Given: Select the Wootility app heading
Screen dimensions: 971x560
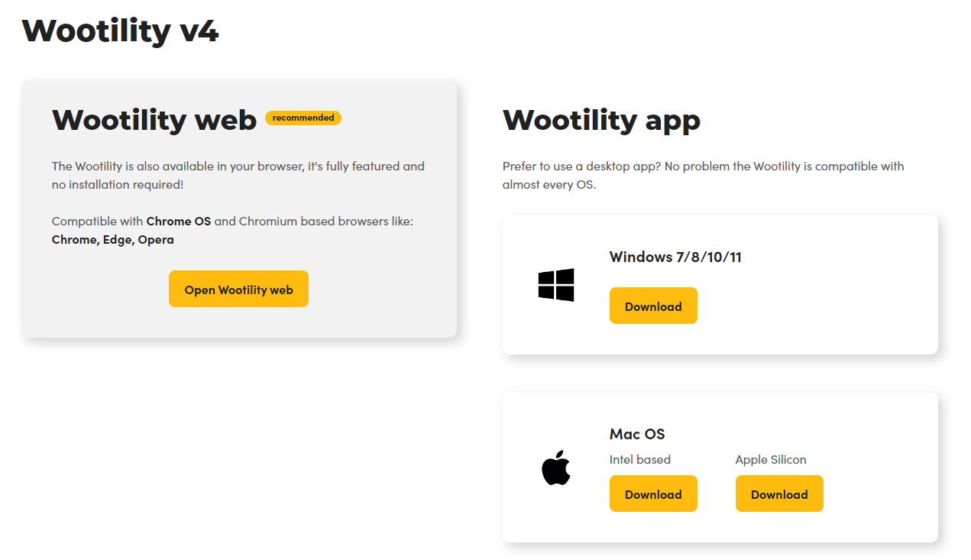Looking at the screenshot, I should tap(601, 120).
